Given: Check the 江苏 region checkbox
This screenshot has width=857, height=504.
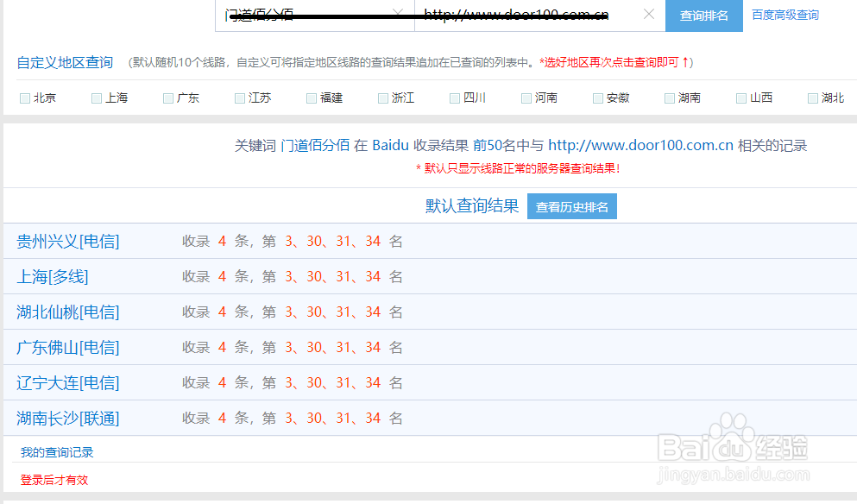Looking at the screenshot, I should 239,98.
